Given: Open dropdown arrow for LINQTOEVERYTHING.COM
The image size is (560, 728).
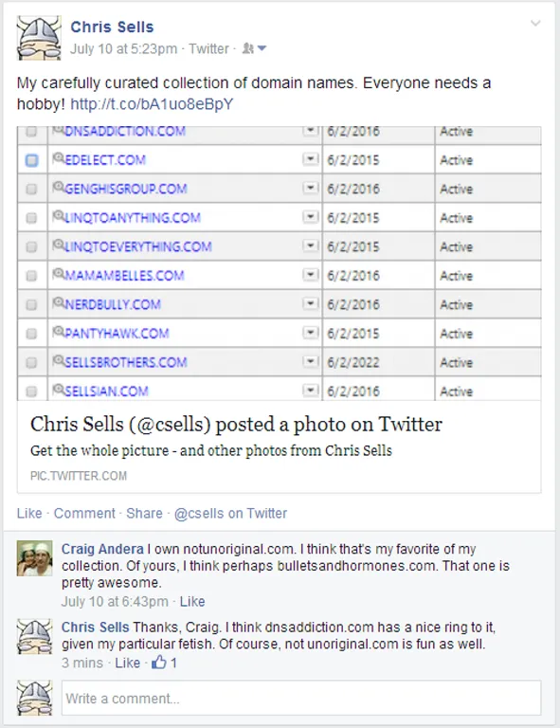Looking at the screenshot, I should 311,246.
